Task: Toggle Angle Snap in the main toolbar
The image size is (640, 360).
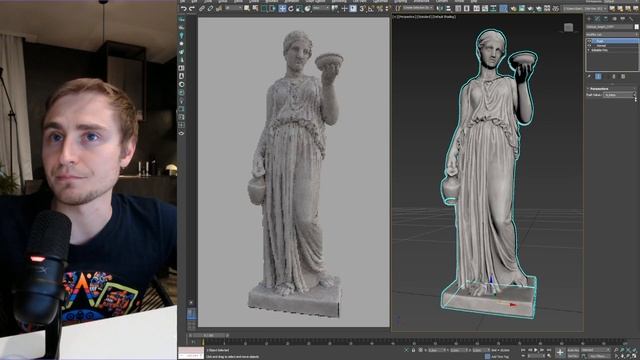Action: (x=370, y=9)
